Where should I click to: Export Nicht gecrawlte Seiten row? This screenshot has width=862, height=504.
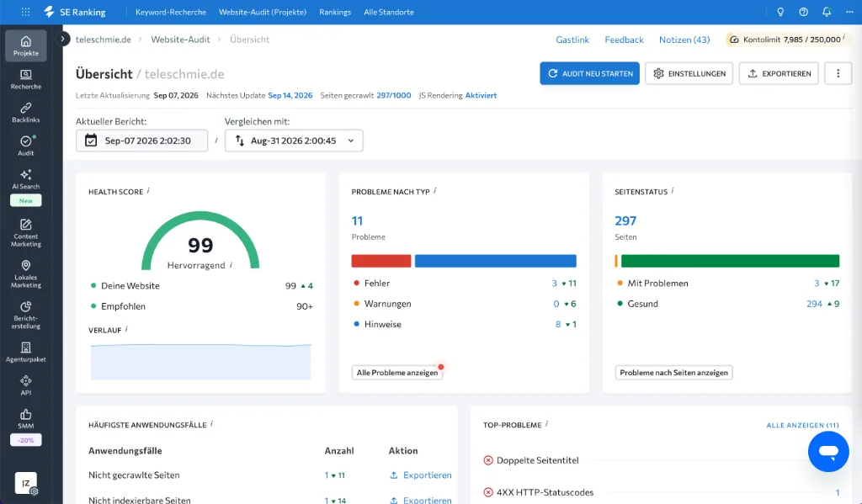(x=421, y=475)
